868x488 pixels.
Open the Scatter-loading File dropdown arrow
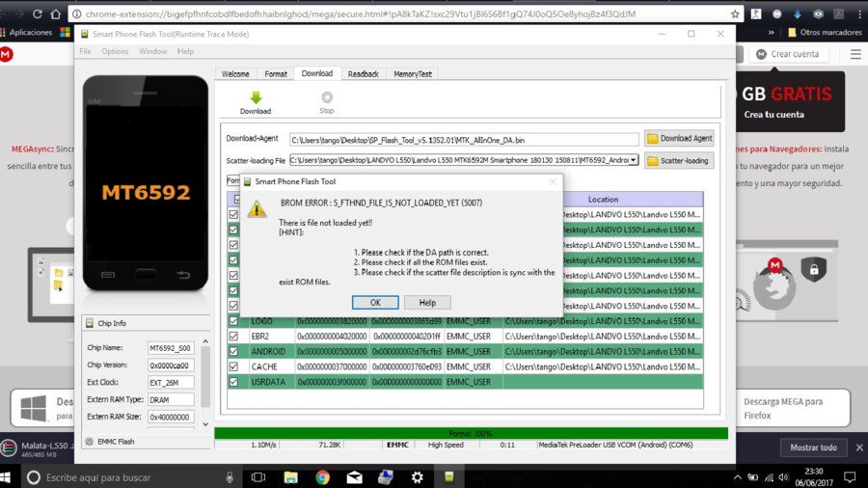click(x=634, y=160)
